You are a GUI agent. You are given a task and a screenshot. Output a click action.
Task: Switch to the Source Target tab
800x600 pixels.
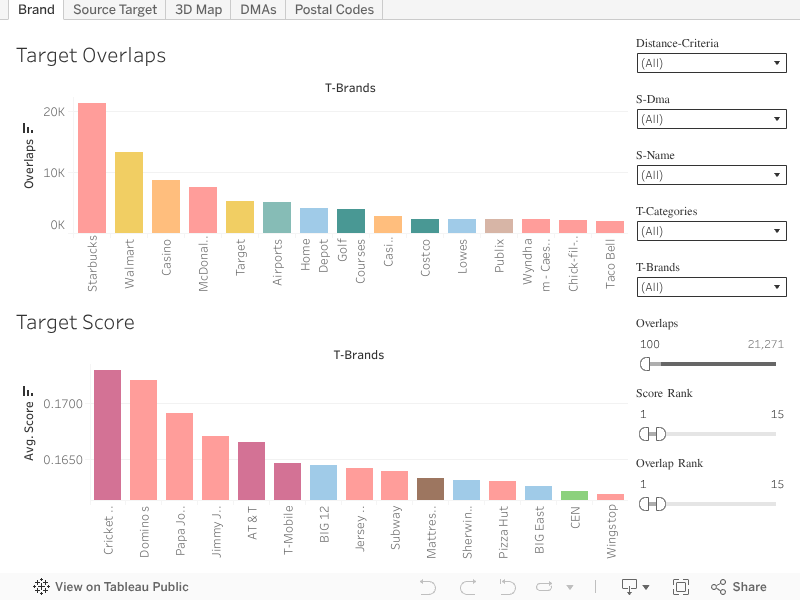[x=115, y=9]
